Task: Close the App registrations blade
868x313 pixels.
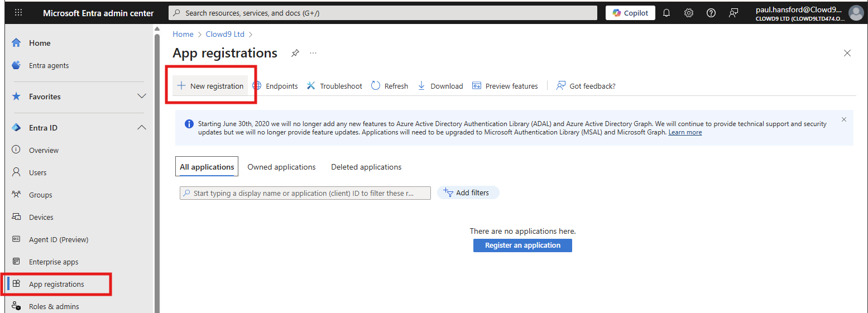Action: click(x=847, y=53)
